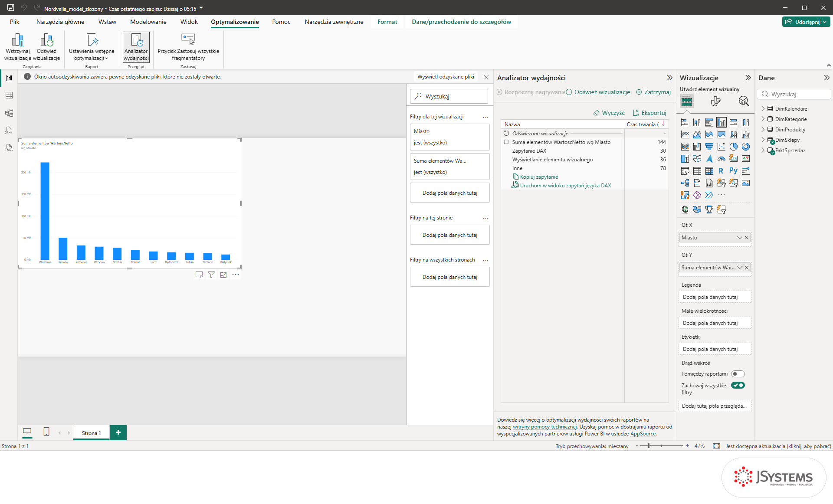Image resolution: width=833 pixels, height=504 pixels.
Task: Add the line chart visual
Action: (685, 134)
